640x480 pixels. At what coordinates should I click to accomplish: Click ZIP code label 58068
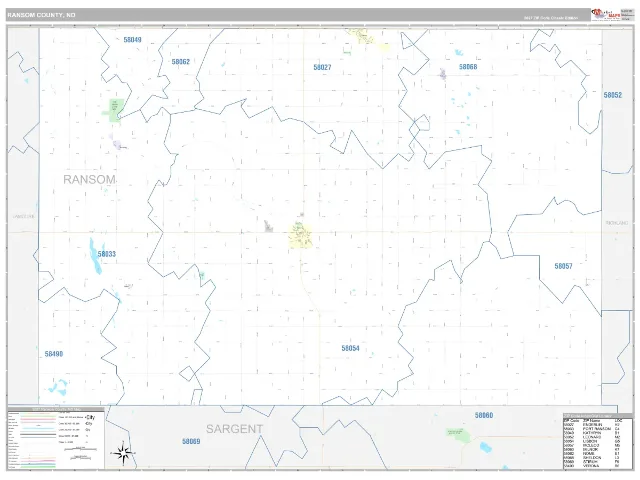[x=468, y=67]
